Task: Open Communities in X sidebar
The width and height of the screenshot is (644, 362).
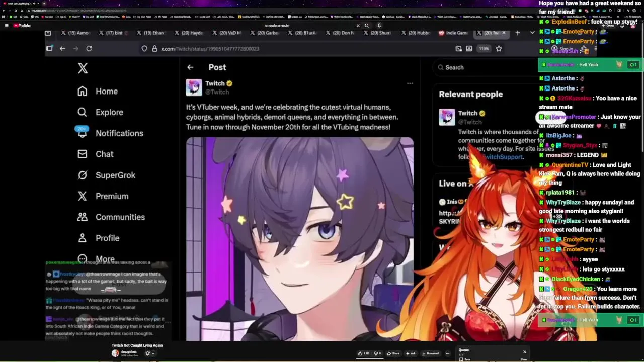Action: tap(111, 217)
